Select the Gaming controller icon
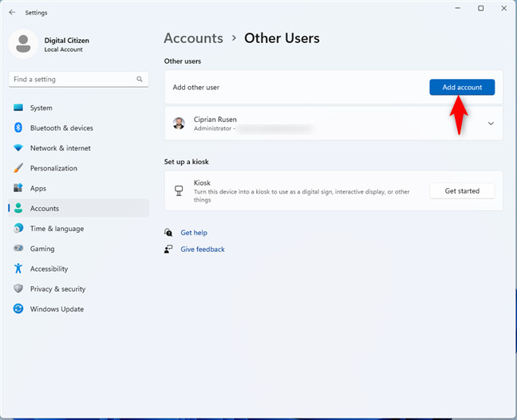This screenshot has width=517, height=420. point(18,249)
